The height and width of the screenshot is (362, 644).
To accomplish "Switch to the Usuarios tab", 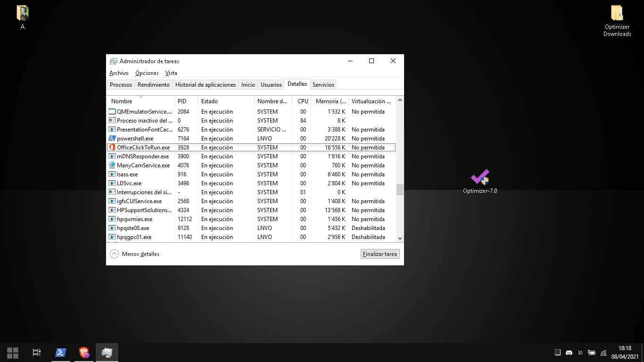I will click(271, 85).
